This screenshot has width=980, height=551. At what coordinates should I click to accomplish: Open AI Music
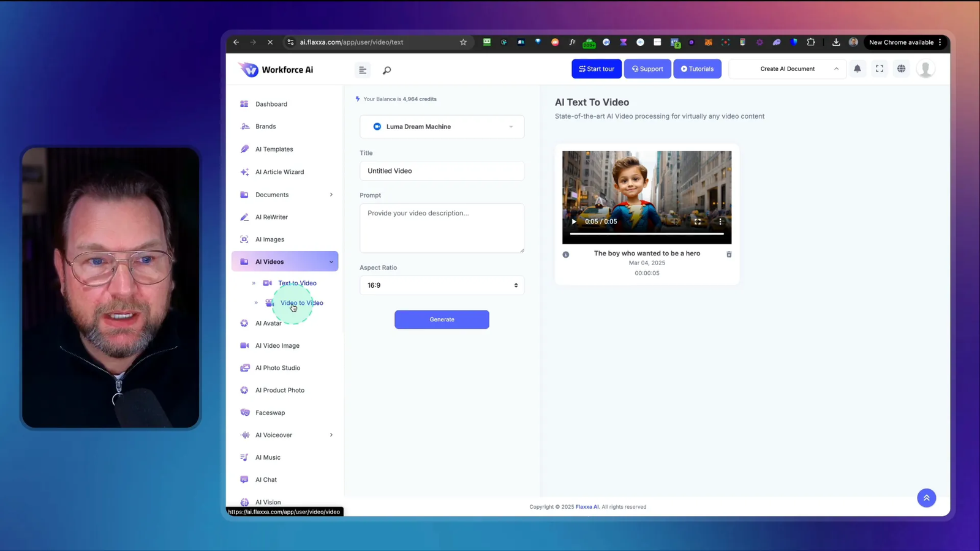point(268,457)
